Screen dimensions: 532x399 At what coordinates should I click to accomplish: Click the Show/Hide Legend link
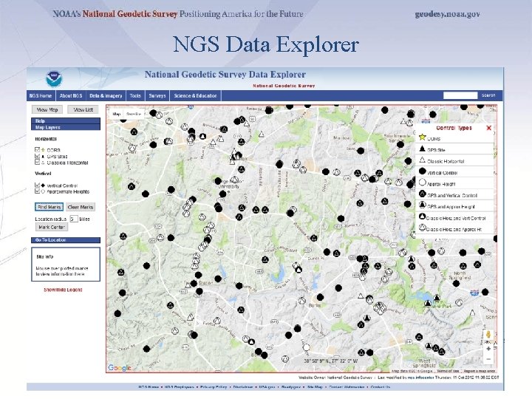[x=63, y=290]
